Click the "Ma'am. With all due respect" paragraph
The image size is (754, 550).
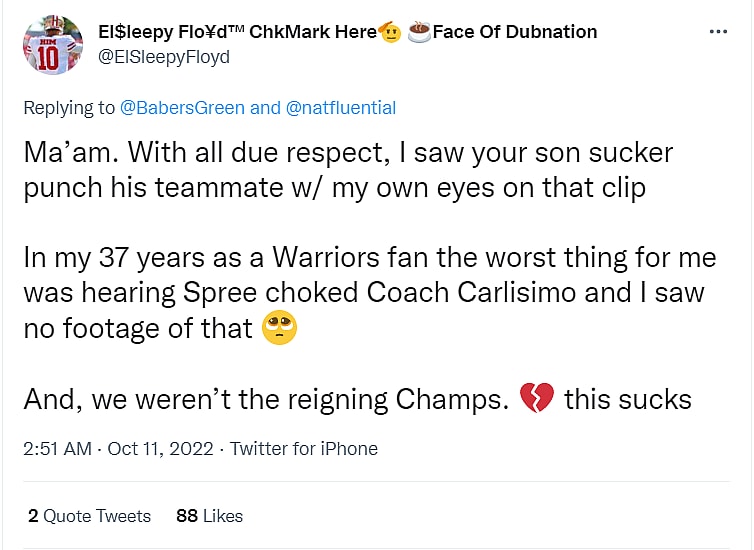tap(347, 170)
